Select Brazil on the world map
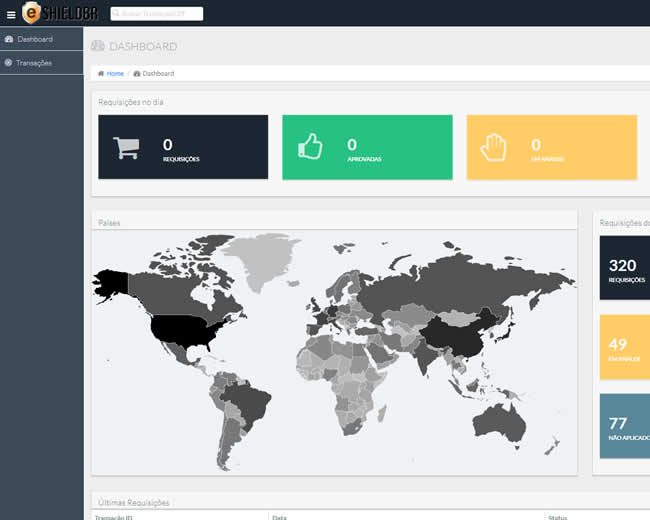 245,400
